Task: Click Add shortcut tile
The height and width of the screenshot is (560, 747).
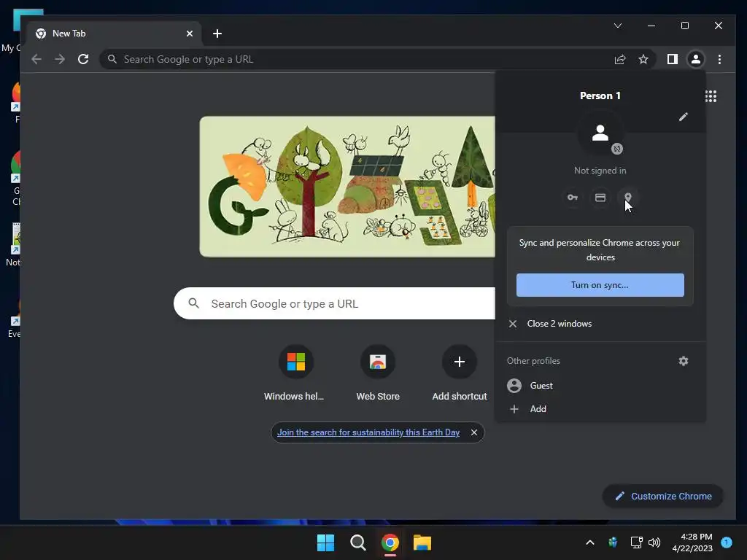Action: 460,373
